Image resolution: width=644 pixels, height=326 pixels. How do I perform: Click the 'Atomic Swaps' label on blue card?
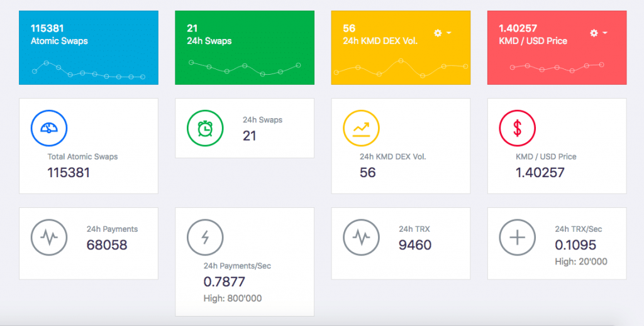point(59,41)
